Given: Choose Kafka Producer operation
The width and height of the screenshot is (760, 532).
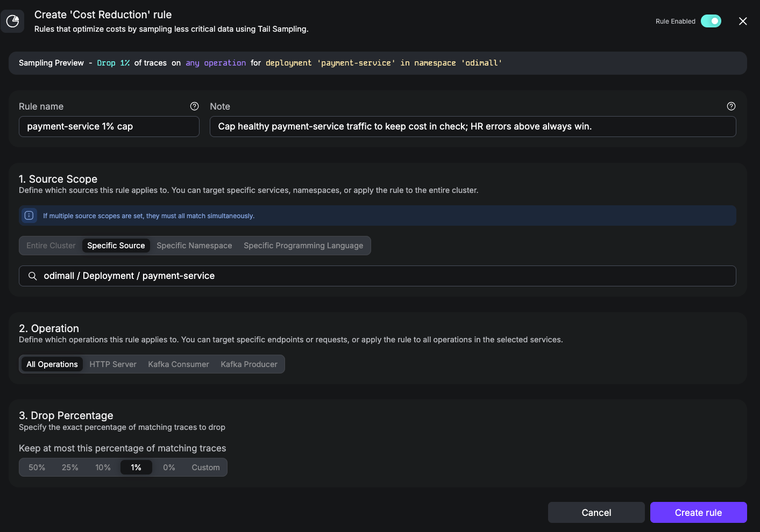Looking at the screenshot, I should [x=249, y=364].
